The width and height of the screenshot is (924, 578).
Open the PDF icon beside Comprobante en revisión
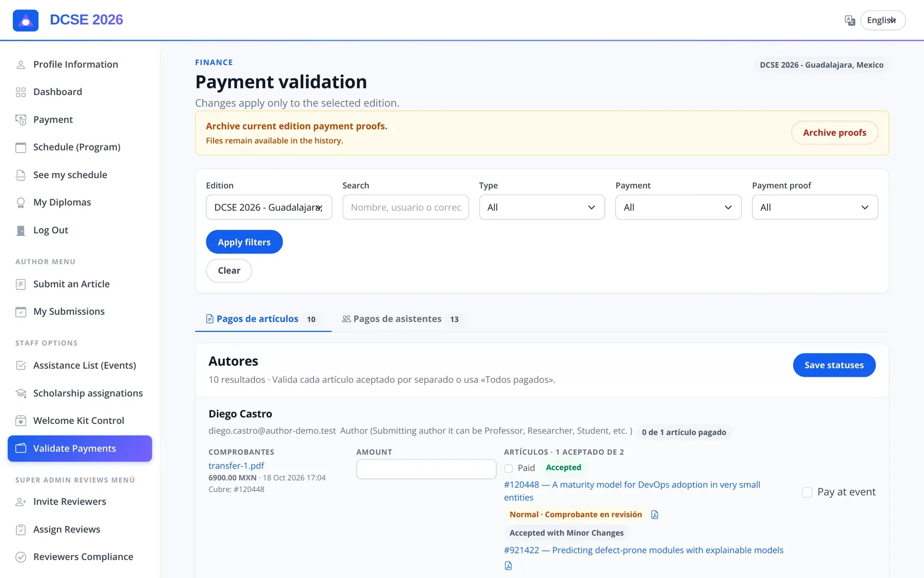pos(654,515)
